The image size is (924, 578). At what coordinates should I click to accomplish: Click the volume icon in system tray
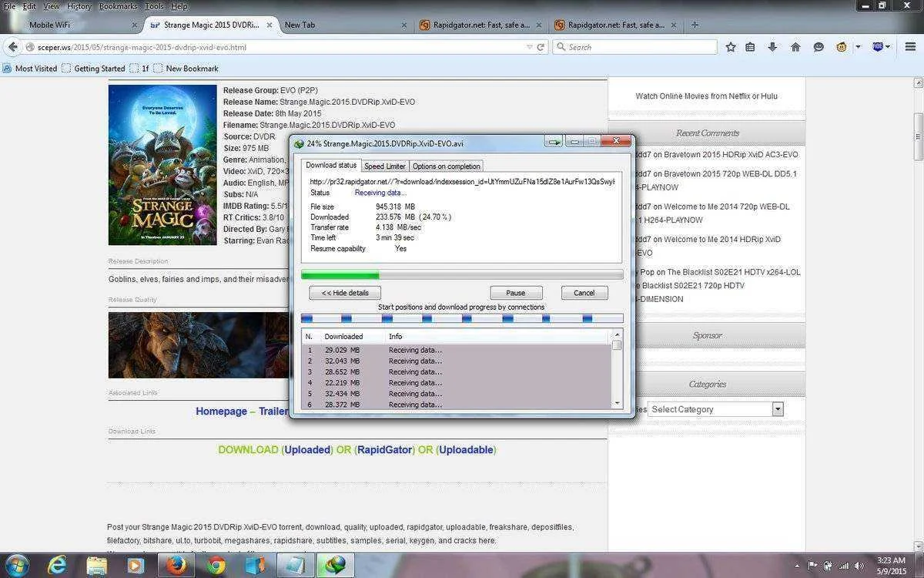(859, 566)
